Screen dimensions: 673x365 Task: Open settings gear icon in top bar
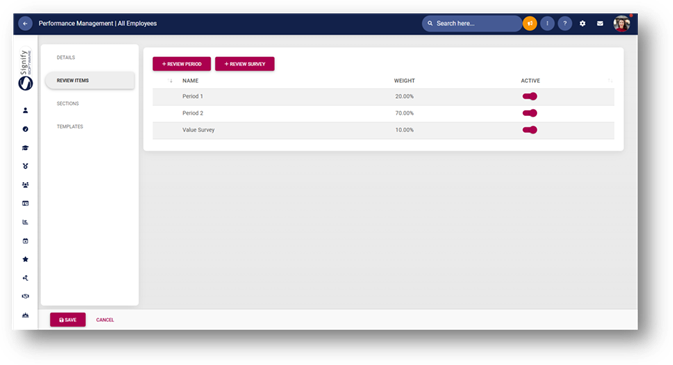582,24
